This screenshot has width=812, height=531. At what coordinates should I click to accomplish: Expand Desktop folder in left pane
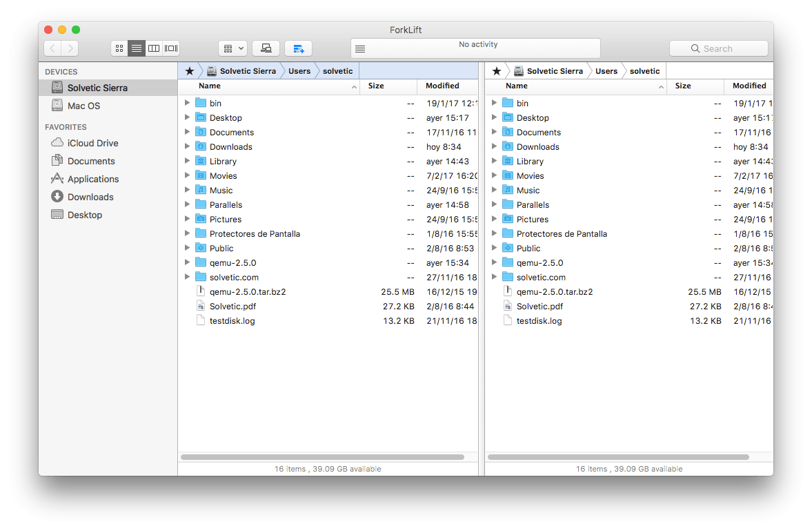click(x=187, y=117)
